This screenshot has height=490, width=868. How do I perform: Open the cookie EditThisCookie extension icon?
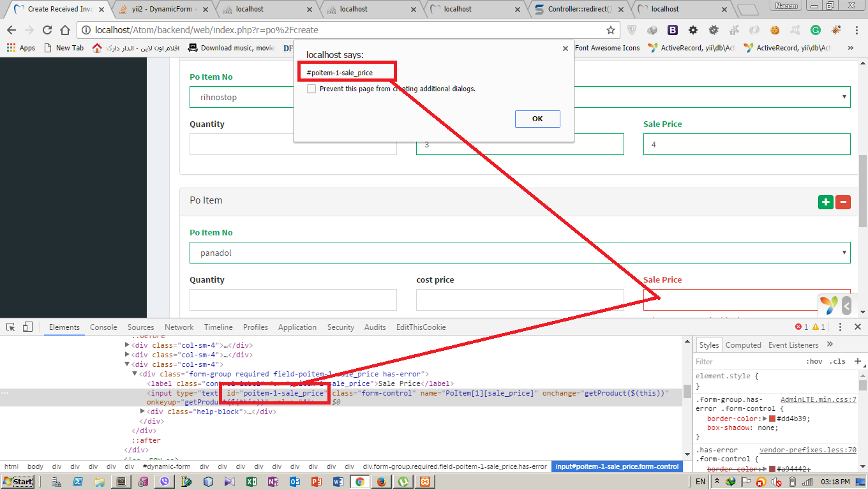(x=775, y=30)
